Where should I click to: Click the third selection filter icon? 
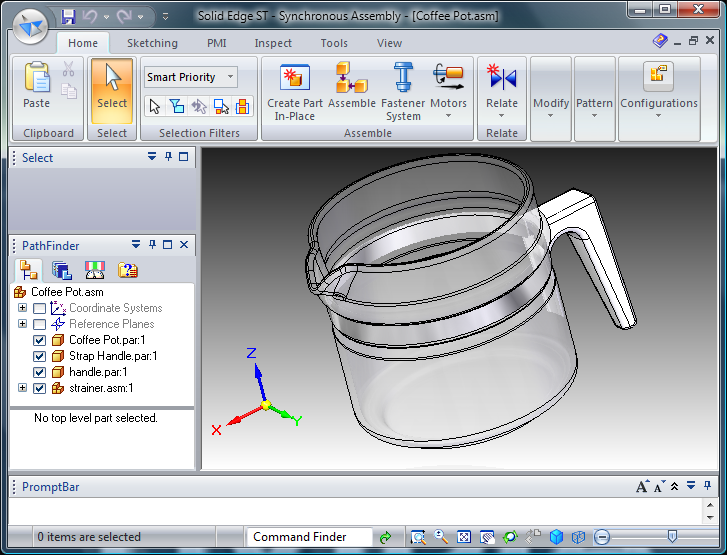[x=199, y=106]
